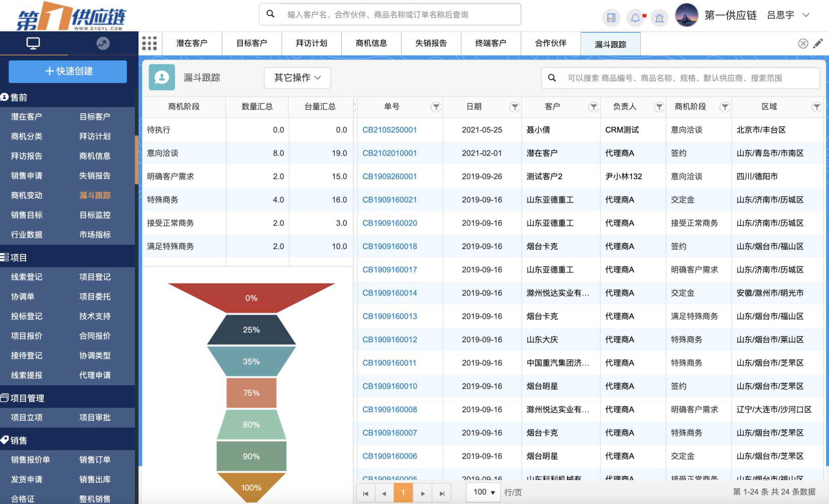The image size is (829, 504).
Task: Close all tabs with circled X icon
Action: 803,43
